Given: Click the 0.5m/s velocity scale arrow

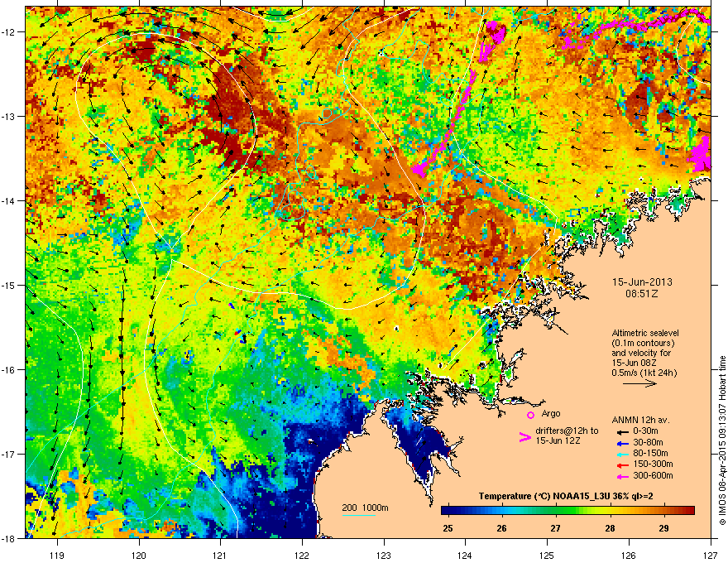Looking at the screenshot, I should [639, 383].
